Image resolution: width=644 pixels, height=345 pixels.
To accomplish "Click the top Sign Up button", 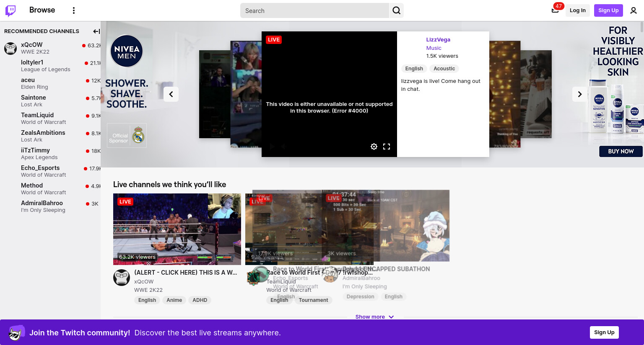I will click(608, 10).
